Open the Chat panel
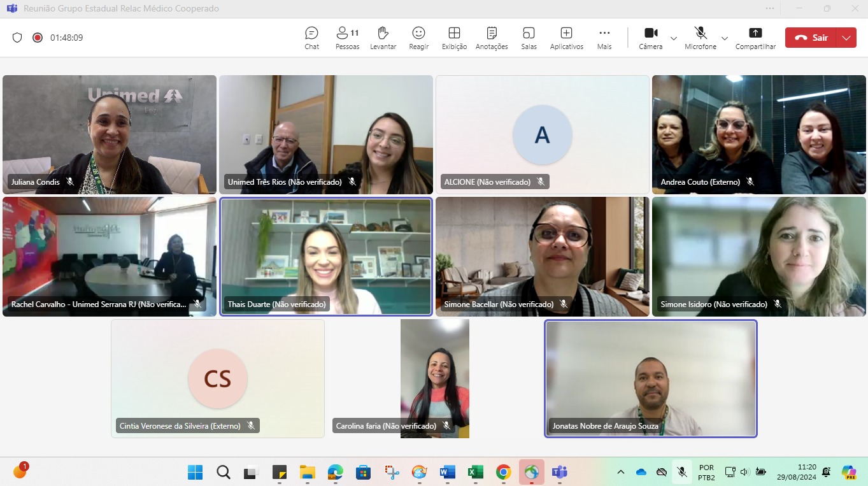 [311, 38]
